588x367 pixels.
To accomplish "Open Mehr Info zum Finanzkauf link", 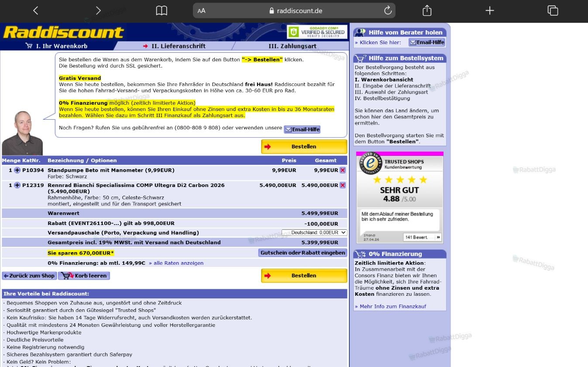I will point(390,306).
